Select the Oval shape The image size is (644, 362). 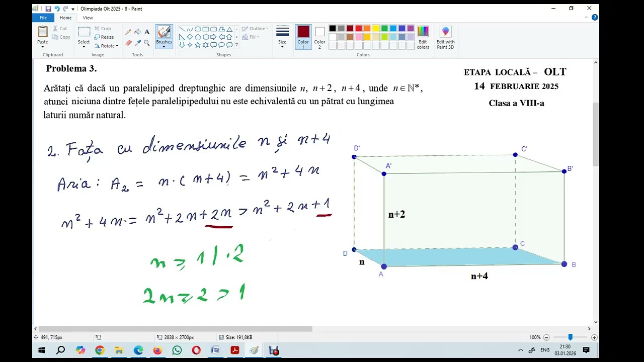(x=198, y=29)
